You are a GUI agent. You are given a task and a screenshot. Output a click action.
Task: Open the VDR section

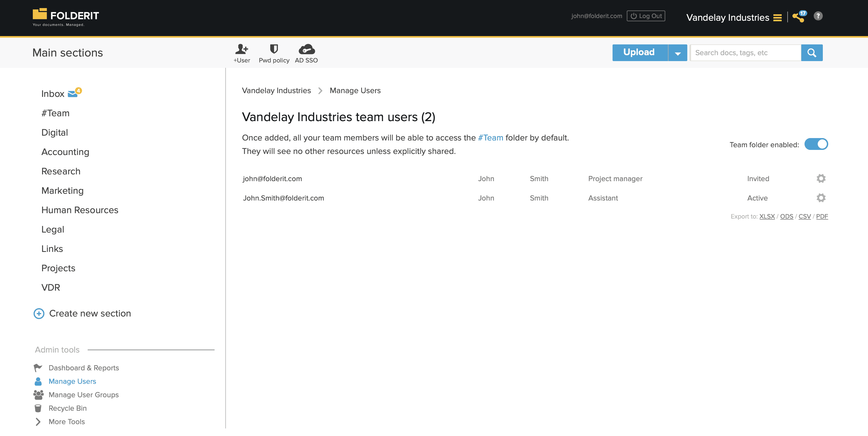(x=51, y=288)
